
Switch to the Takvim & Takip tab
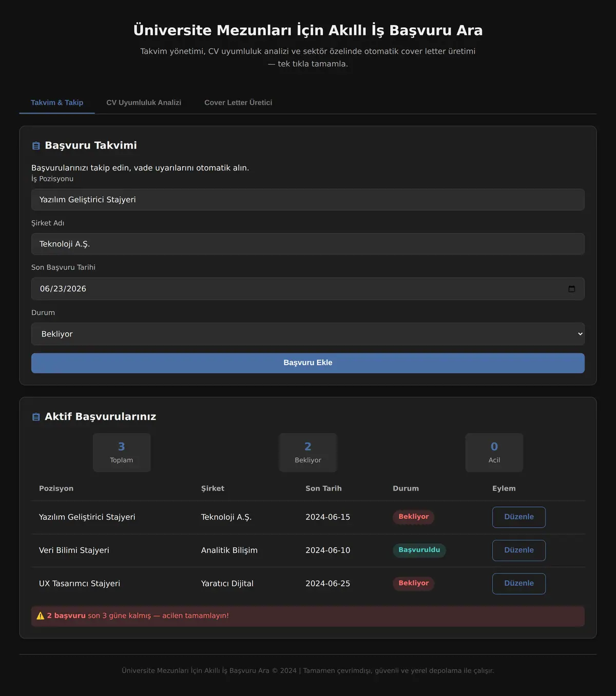point(57,103)
